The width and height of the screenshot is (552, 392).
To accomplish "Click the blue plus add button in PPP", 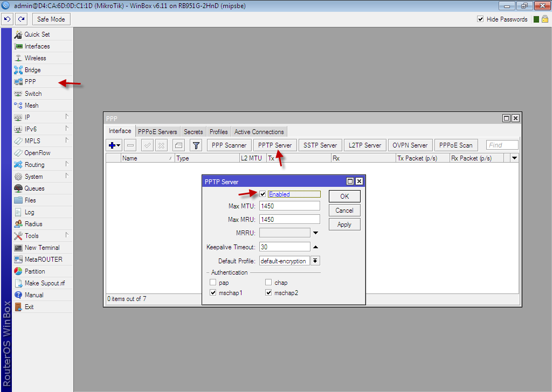I will (x=114, y=145).
